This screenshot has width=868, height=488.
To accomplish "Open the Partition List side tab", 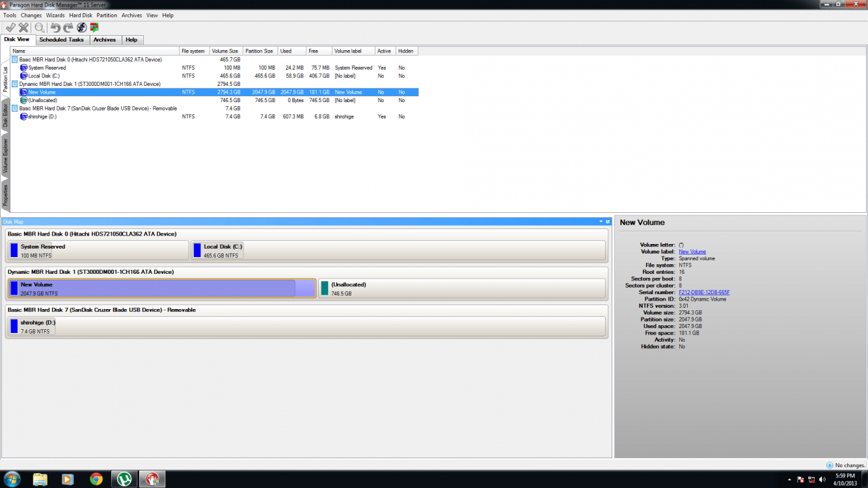I will [5, 78].
